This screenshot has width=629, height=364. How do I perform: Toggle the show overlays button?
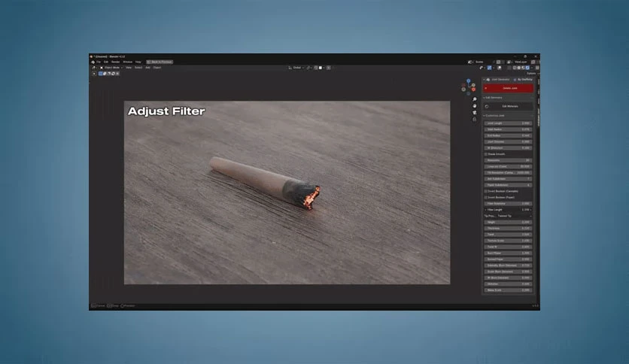coord(500,68)
